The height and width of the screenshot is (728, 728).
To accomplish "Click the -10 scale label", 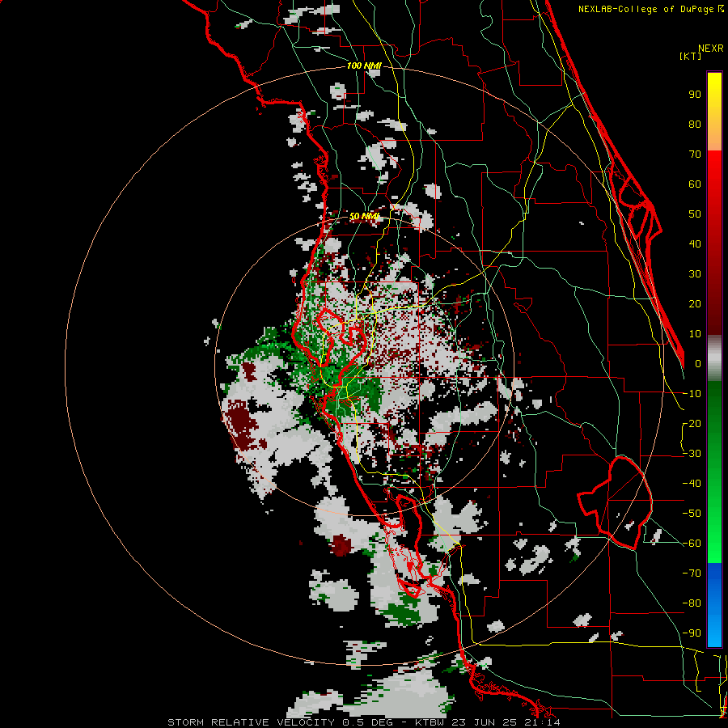I will point(692,394).
